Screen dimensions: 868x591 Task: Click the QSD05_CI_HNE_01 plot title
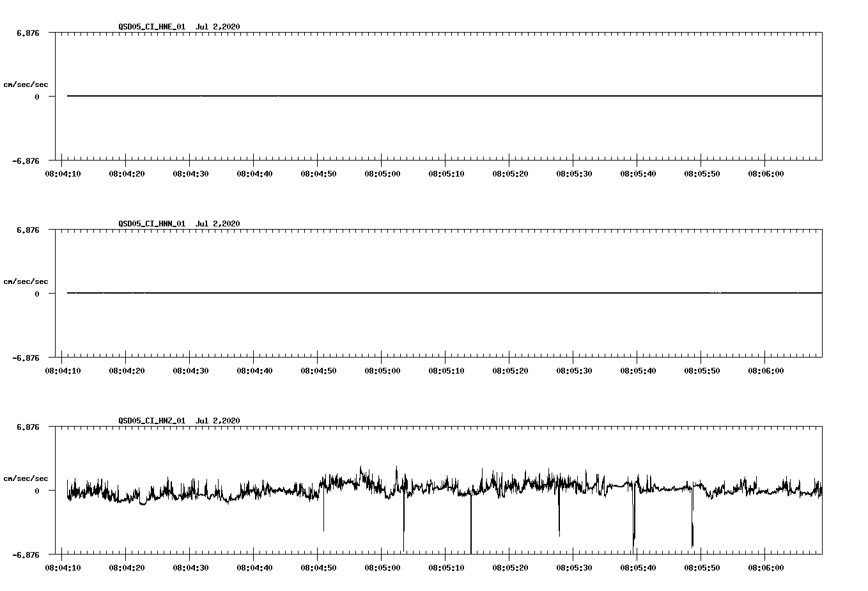tap(179, 26)
